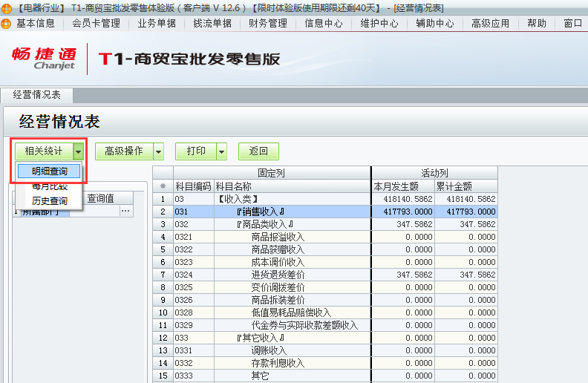Choose 明细查询 from the dropdown menu
588x383 pixels.
[x=49, y=171]
